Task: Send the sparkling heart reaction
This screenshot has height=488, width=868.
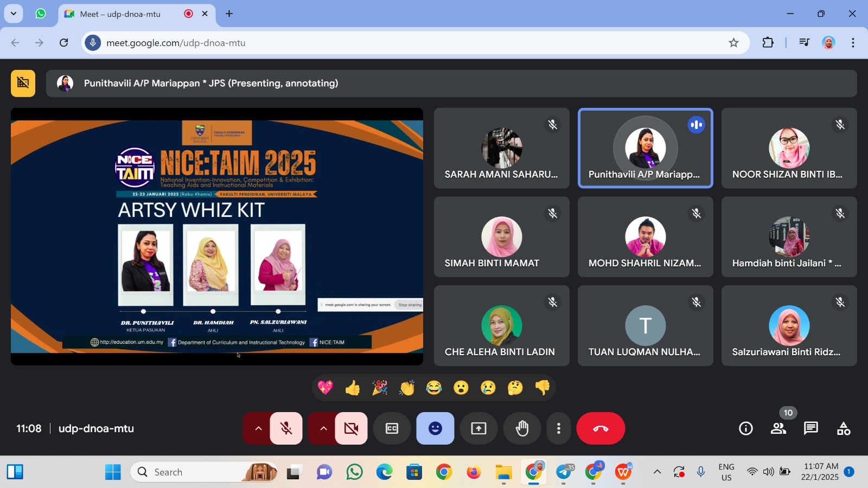Action: tap(325, 387)
